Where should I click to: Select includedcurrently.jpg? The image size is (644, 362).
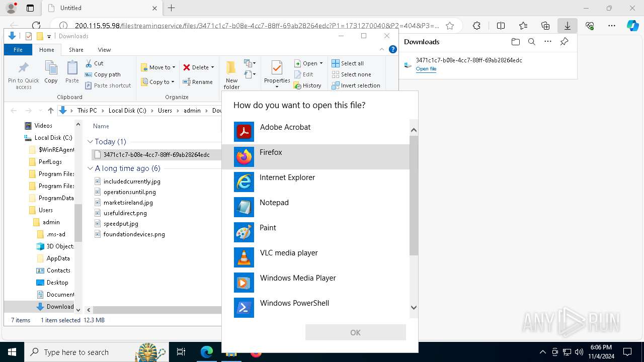pos(132,182)
